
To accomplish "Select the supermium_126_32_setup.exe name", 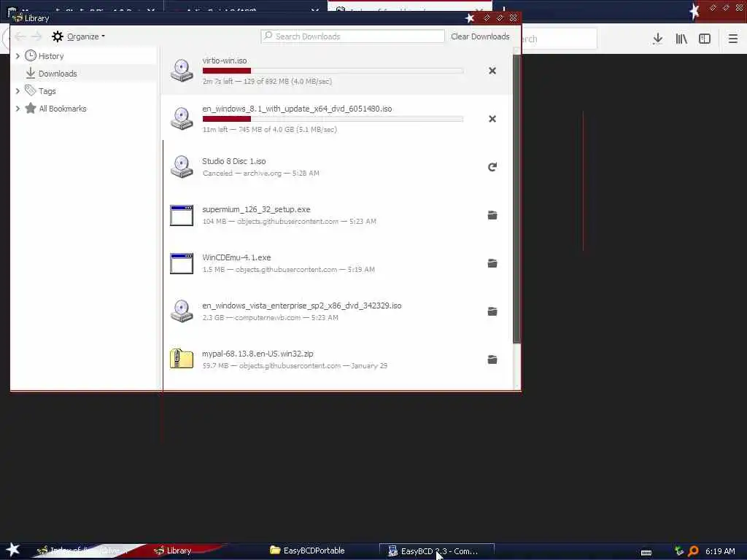I will coord(256,209).
